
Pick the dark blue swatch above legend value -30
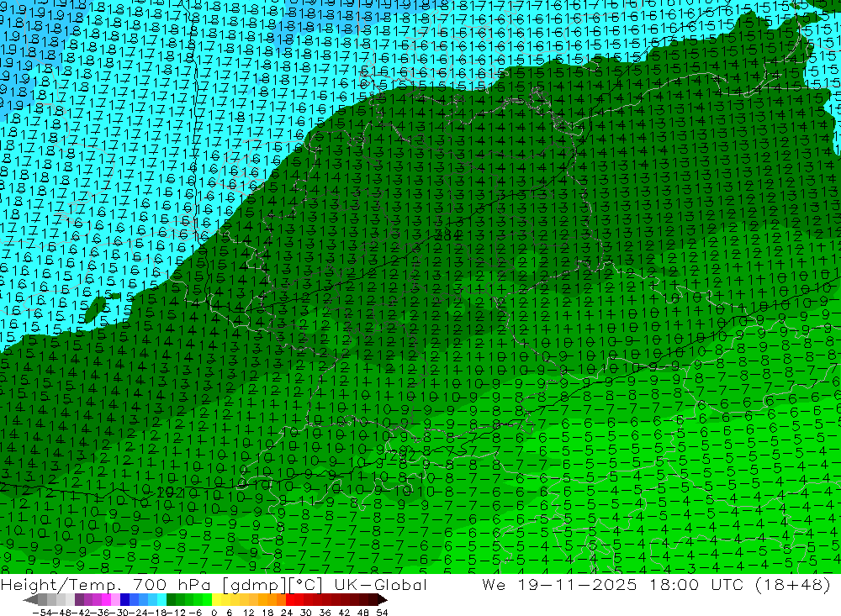[124, 600]
